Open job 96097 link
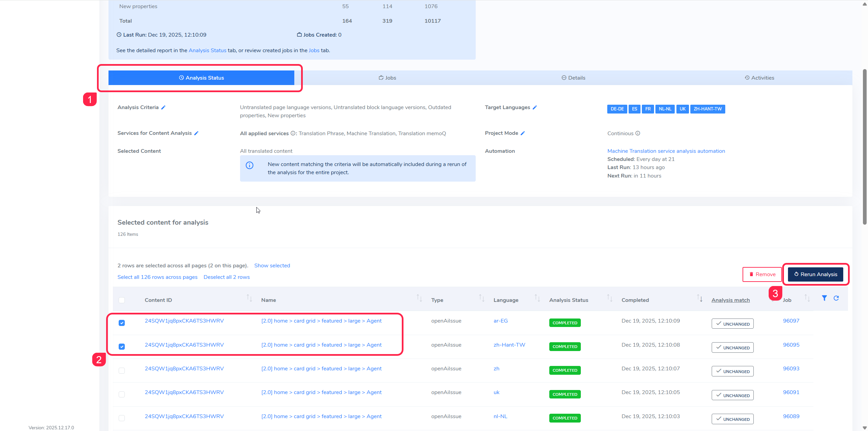The image size is (868, 431). (x=791, y=321)
